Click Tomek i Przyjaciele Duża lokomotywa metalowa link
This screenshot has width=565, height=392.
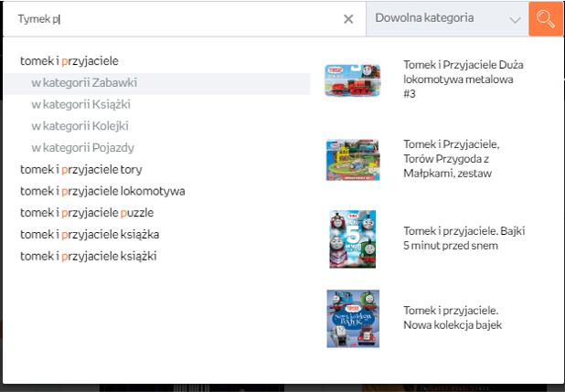463,79
